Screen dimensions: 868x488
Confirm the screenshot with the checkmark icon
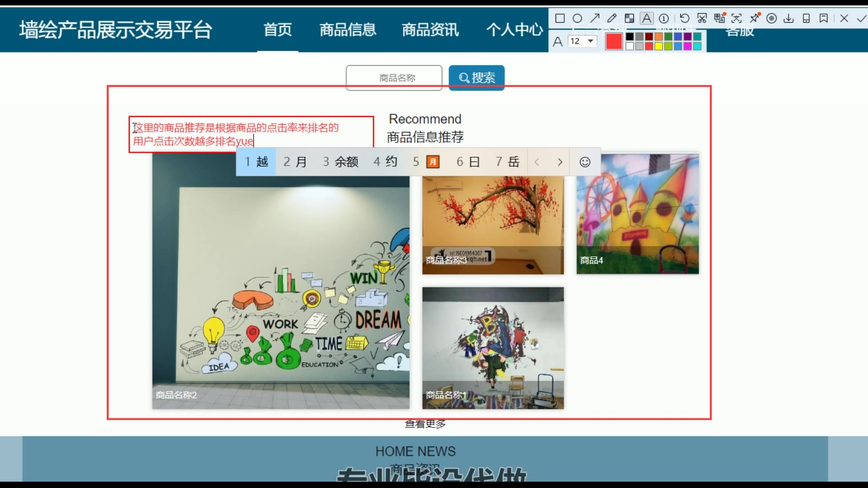(862, 18)
